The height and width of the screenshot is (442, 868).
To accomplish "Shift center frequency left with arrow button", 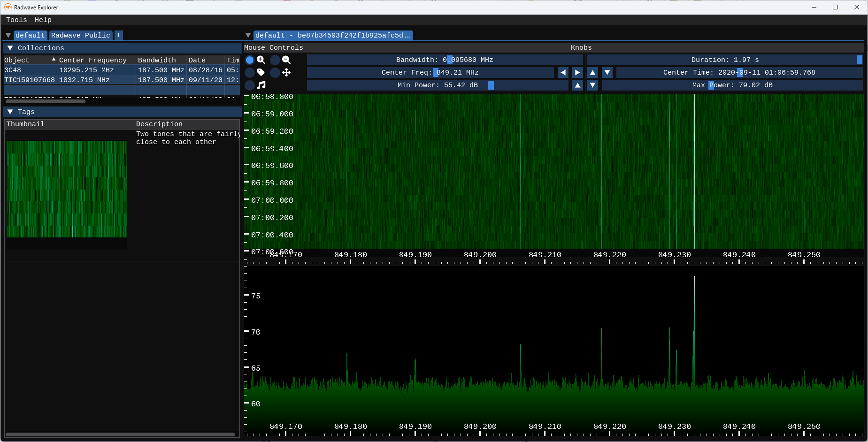I will tap(563, 73).
